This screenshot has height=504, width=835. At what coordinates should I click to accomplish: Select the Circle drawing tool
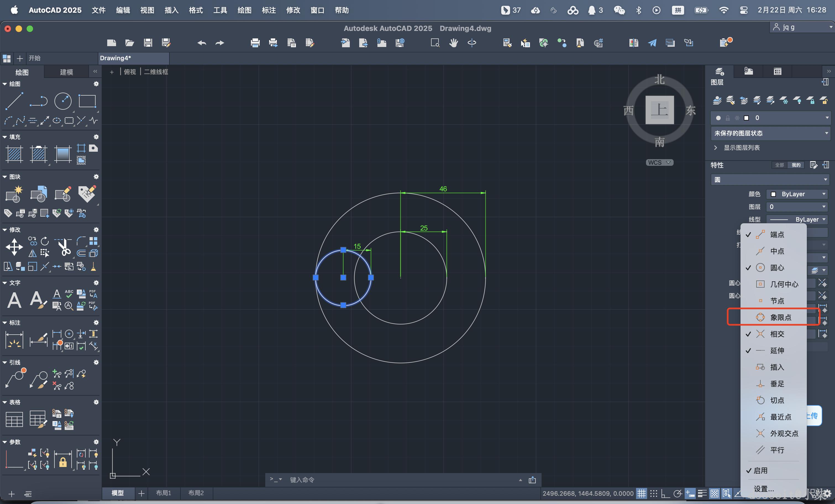point(63,101)
